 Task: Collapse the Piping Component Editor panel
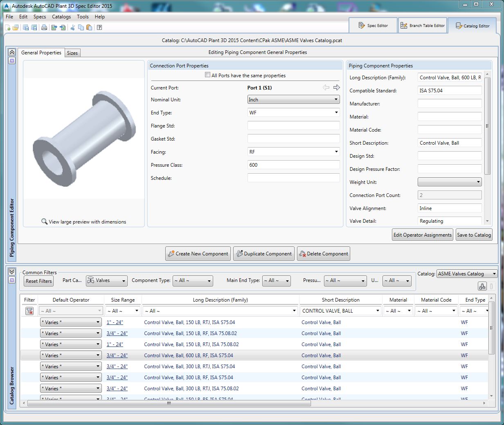[x=12, y=52]
